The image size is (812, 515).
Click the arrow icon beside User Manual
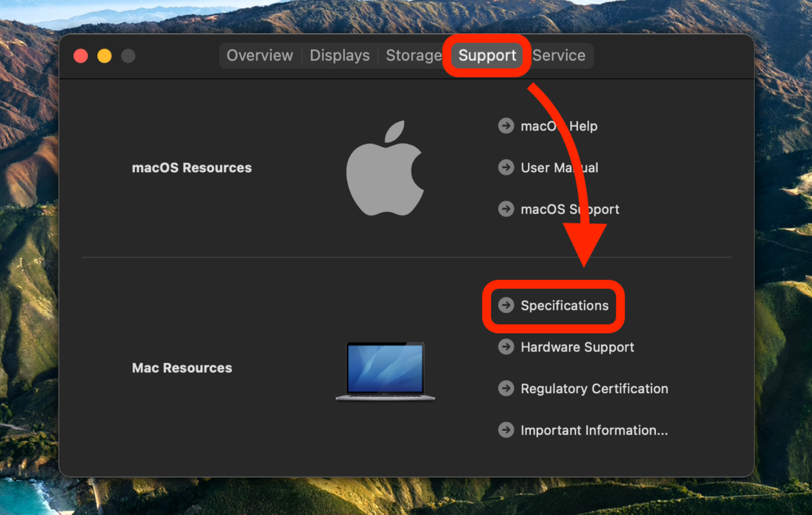tap(506, 167)
